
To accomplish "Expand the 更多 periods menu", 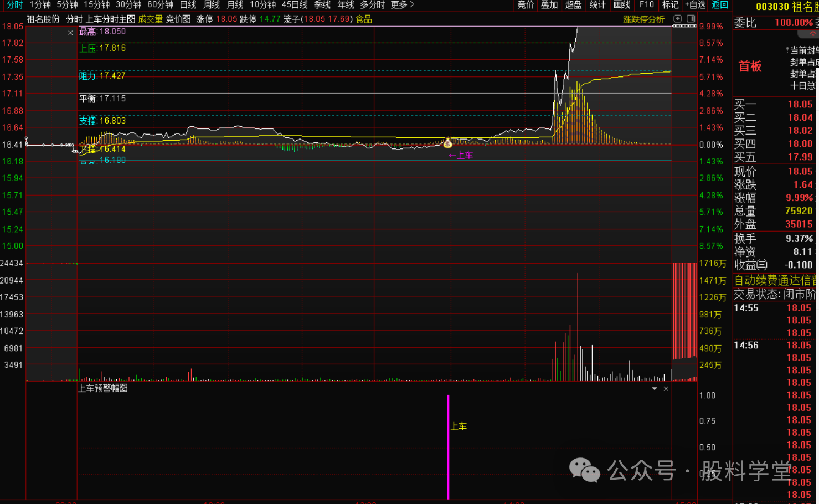I will point(402,5).
